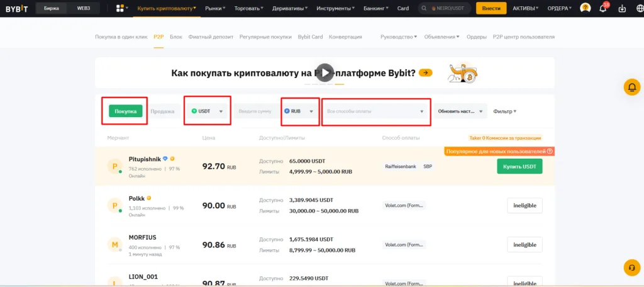Expand the Руководство menu
The image size is (644, 287).
click(398, 37)
